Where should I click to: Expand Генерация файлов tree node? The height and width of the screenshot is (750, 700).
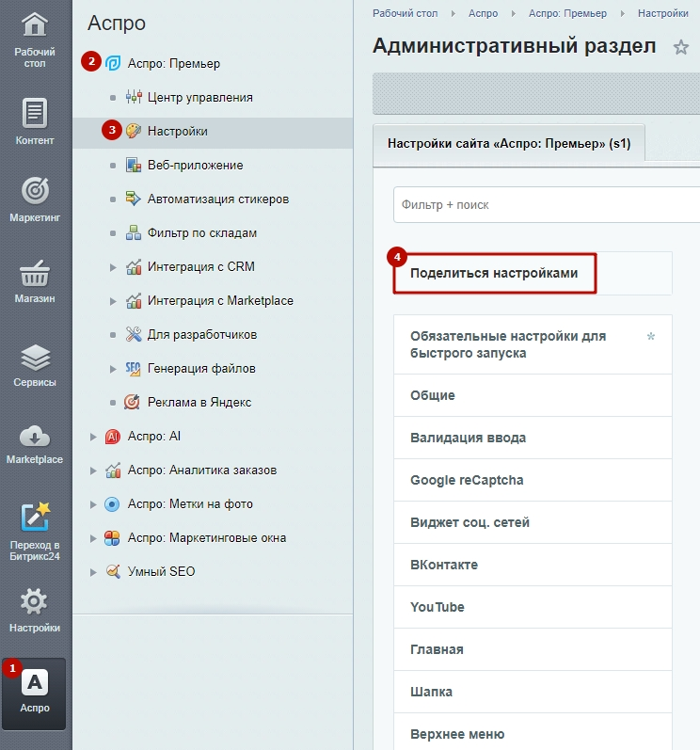(x=113, y=369)
